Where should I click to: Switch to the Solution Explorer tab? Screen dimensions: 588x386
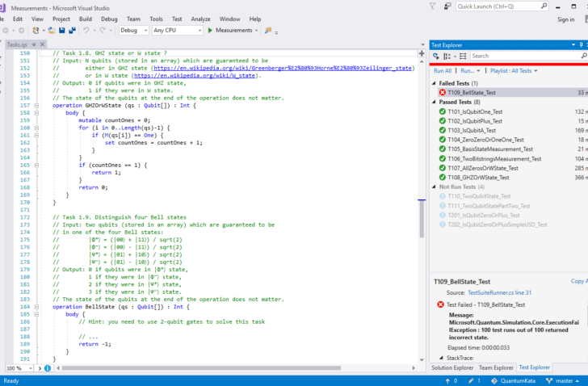pyautogui.click(x=452, y=368)
